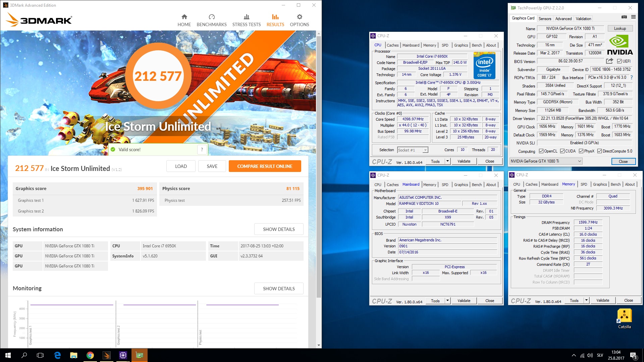The height and width of the screenshot is (362, 644).
Task: Click the GPU Name field in GPU-Z
Action: pyautogui.click(x=570, y=28)
